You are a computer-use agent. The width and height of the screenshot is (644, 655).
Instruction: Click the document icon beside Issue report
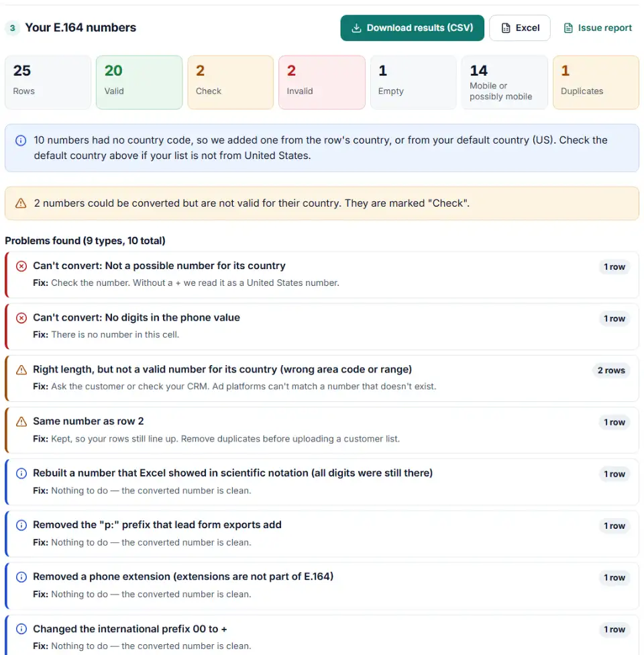568,28
